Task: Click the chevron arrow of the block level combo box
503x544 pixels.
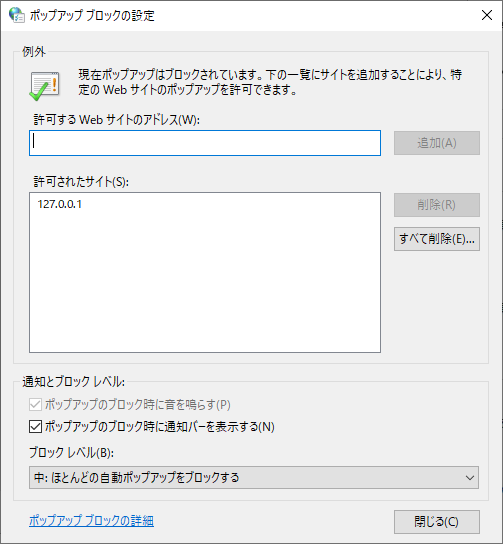Action: point(470,478)
